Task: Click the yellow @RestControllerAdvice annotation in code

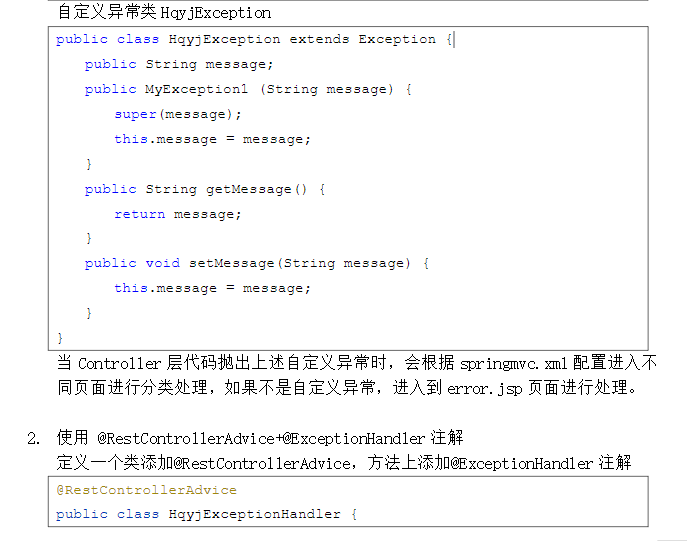Action: [x=146, y=490]
